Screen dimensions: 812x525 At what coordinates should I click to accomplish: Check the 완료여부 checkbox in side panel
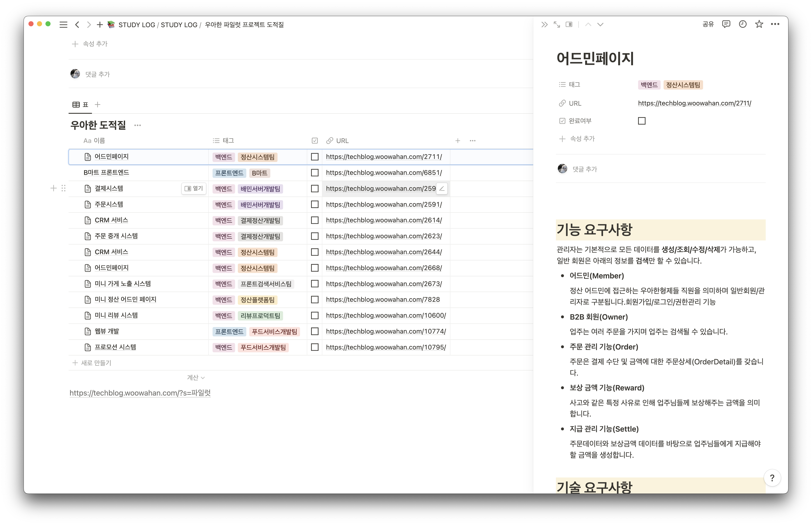pos(641,121)
